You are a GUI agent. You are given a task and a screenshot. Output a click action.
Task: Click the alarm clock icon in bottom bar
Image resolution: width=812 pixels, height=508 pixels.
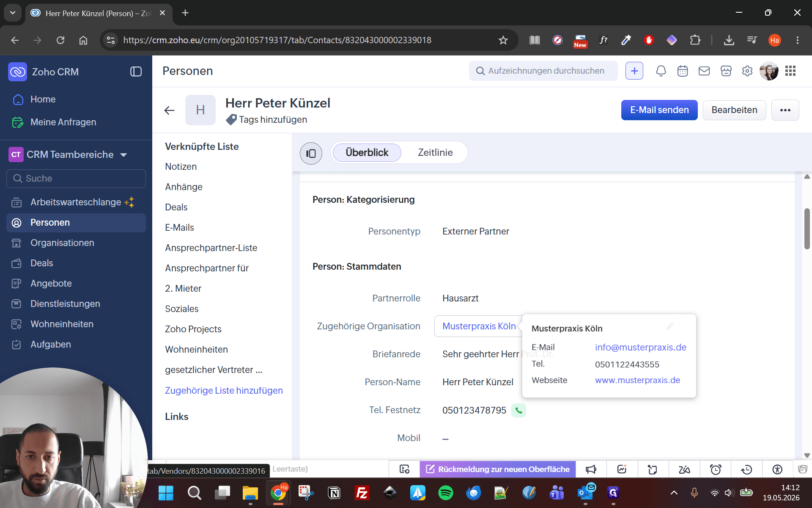pos(716,469)
